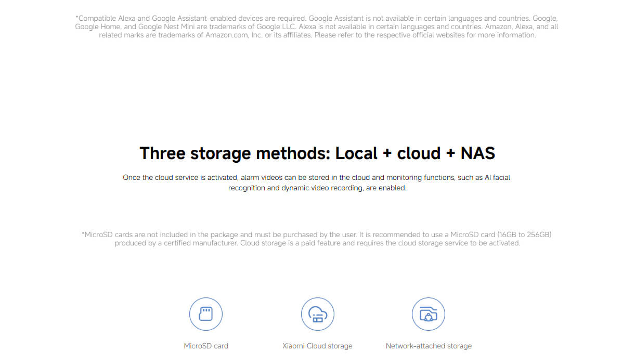Open the Network-attached storage folder icon
Viewport: 635px width, 364px height.
(x=429, y=314)
